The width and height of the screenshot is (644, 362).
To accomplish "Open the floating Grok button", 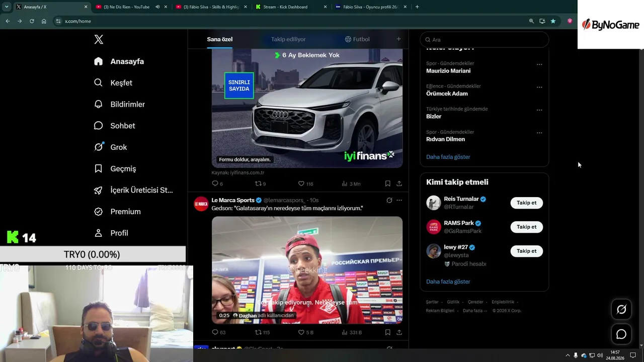I will (x=621, y=310).
